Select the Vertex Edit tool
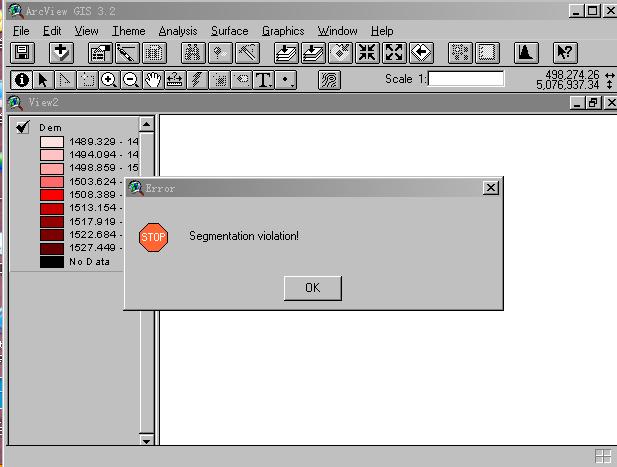 coord(65,80)
